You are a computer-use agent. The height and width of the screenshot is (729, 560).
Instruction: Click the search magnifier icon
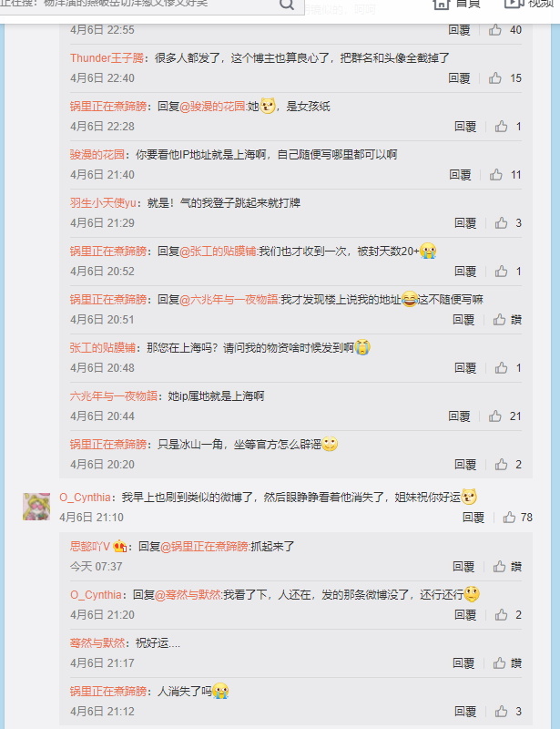click(x=287, y=5)
